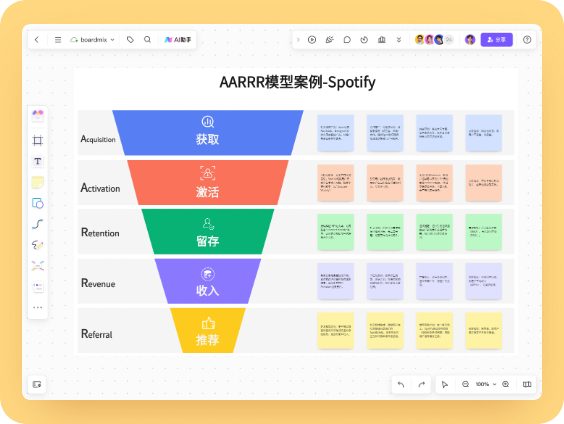
Task: Open the templates library icon
Action: point(38,116)
